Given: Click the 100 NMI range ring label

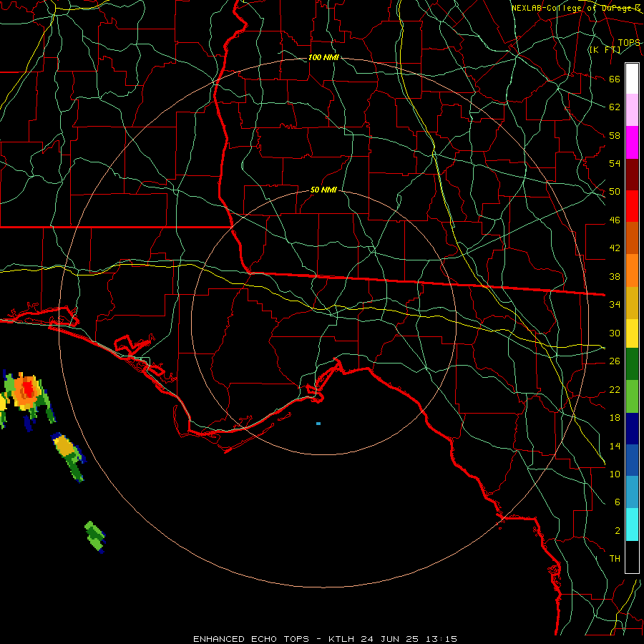Looking at the screenshot, I should tap(323, 57).
